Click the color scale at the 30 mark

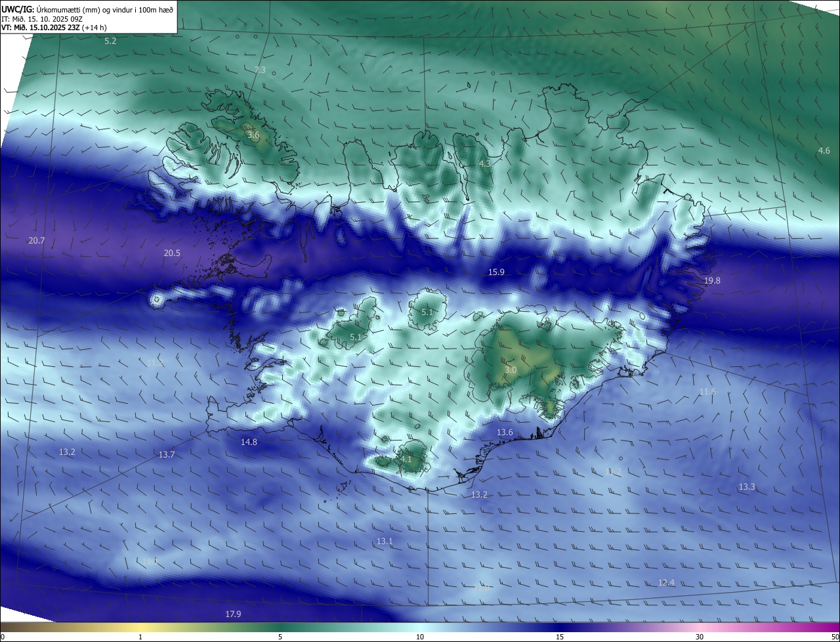700,637
